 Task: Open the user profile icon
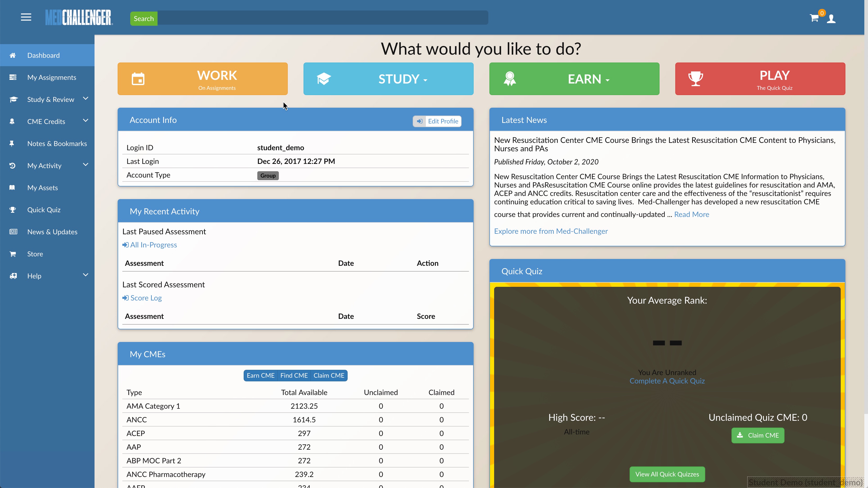pos(831,19)
